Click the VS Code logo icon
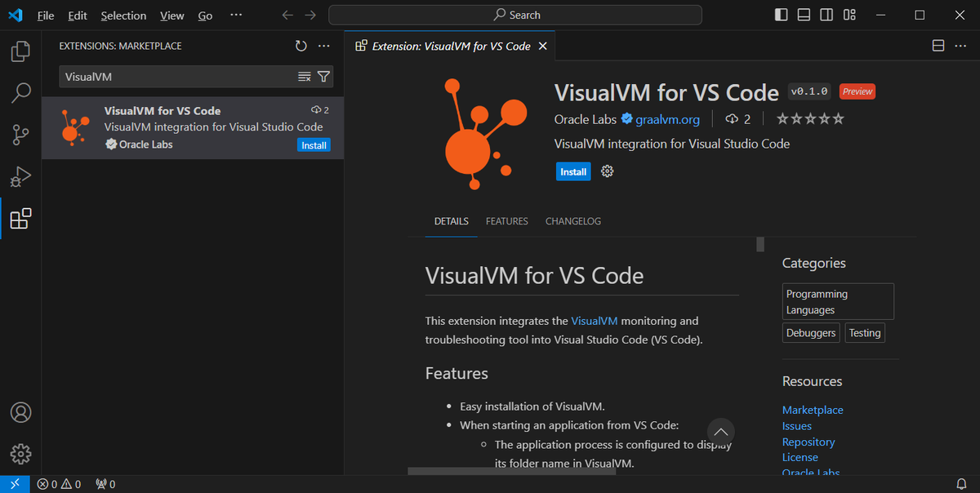The height and width of the screenshot is (493, 980). 16,15
